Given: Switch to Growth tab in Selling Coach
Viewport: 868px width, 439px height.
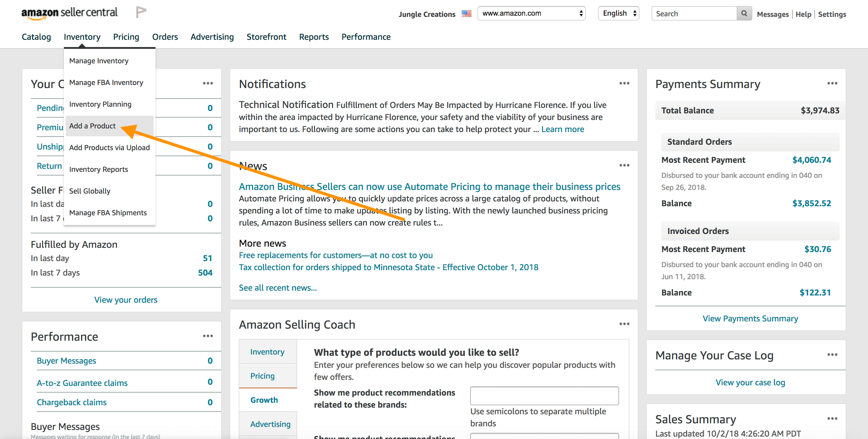Looking at the screenshot, I should 264,400.
